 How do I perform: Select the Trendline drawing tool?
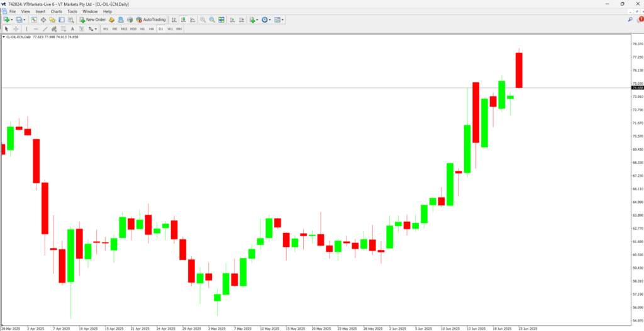pyautogui.click(x=45, y=29)
